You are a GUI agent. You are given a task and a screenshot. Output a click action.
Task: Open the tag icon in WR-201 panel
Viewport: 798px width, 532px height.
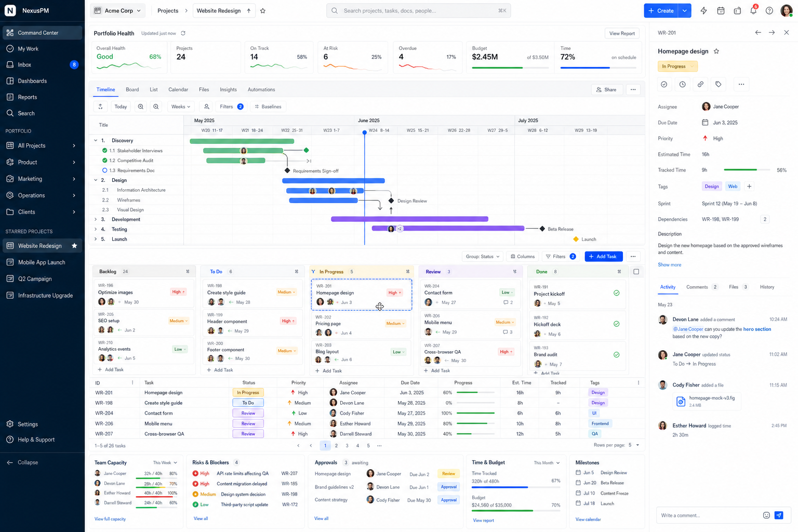point(719,84)
